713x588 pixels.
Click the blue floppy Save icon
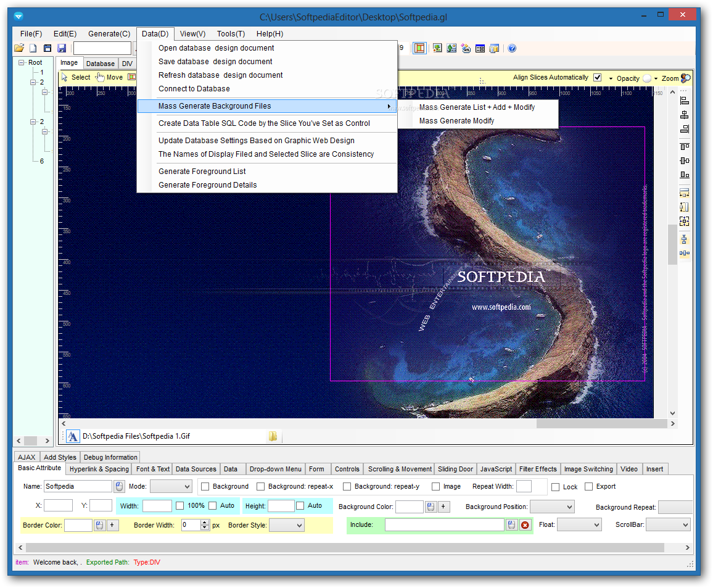point(62,48)
